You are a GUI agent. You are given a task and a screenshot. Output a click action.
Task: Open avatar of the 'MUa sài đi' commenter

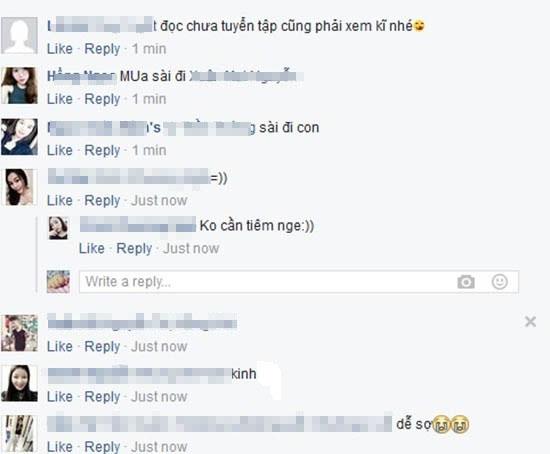[19, 86]
